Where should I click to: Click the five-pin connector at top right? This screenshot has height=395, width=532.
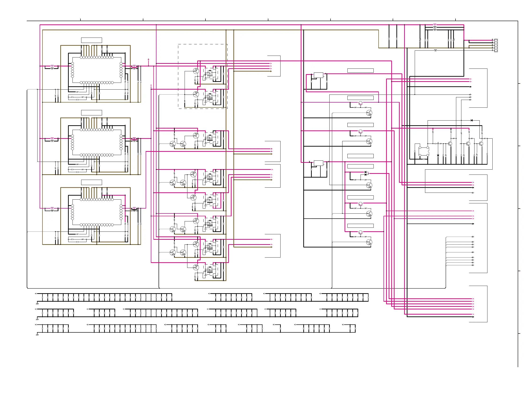tap(496, 46)
